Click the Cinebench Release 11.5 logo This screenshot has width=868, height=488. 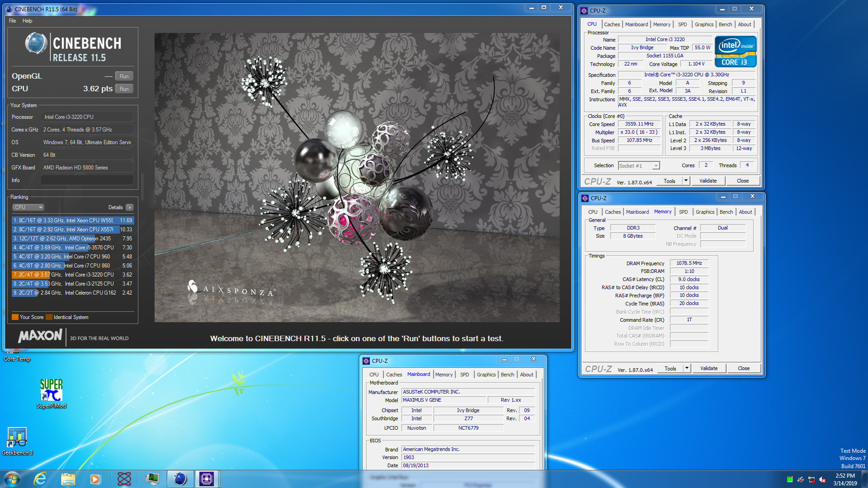tap(73, 47)
